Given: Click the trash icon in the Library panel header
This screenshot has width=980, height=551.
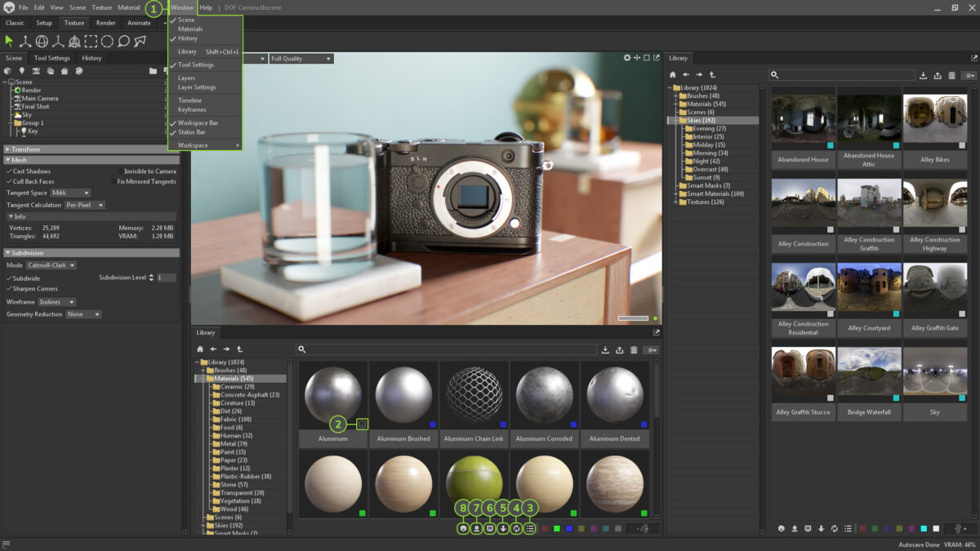Looking at the screenshot, I should pyautogui.click(x=951, y=75).
